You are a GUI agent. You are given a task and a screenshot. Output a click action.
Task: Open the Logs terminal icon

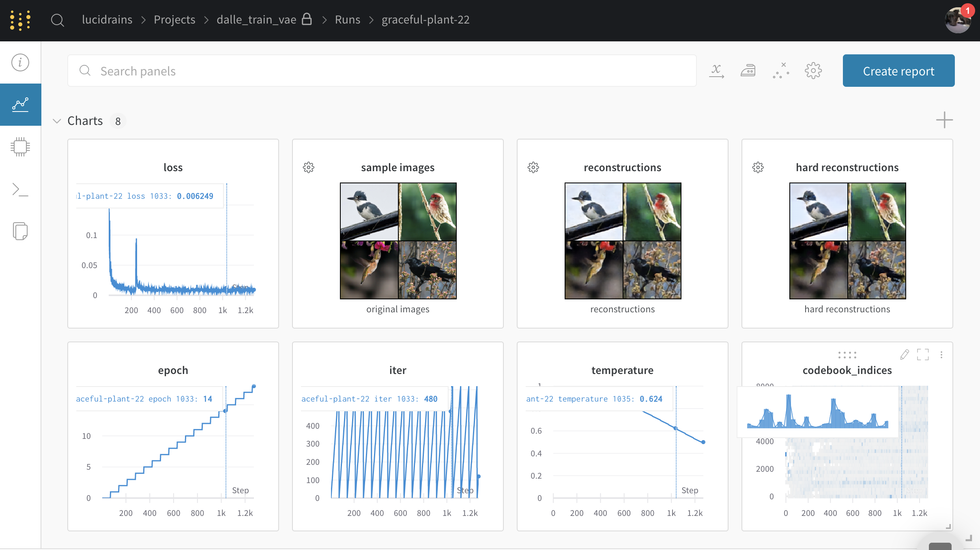tap(20, 189)
